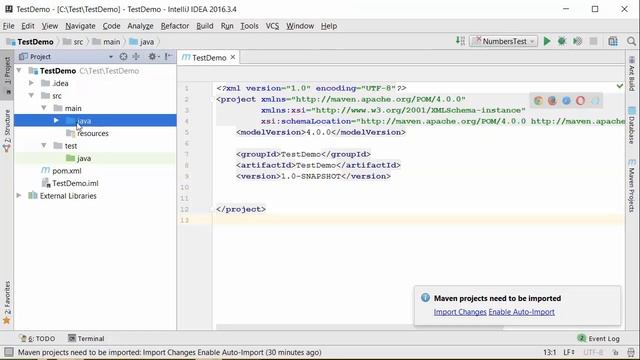The image size is (640, 360).
Task: Click the inspector profile icon in the status bar
Action: coord(631,352)
